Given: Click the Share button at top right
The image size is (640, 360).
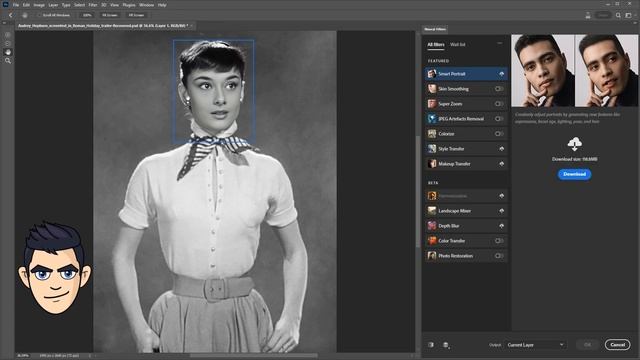Looking at the screenshot, I should click(x=603, y=15).
